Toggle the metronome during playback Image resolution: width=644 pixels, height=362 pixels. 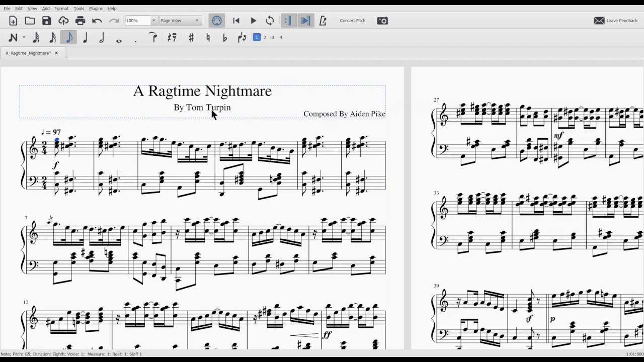click(323, 21)
